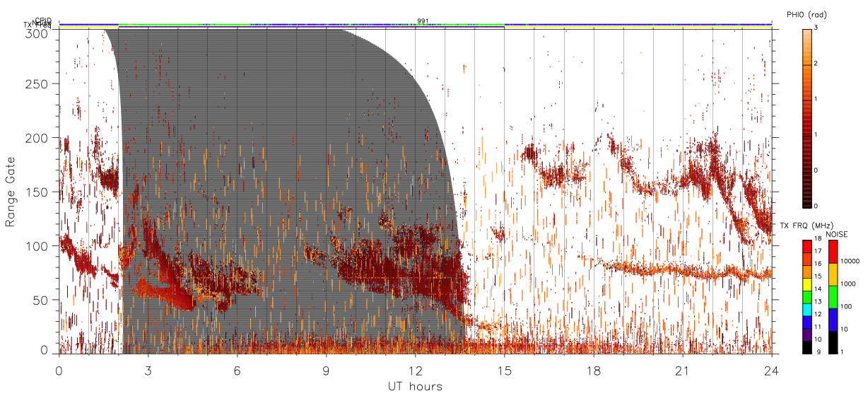The width and height of the screenshot is (868, 401).
Task: Click the "NOISE" legend title
Action: [x=837, y=234]
